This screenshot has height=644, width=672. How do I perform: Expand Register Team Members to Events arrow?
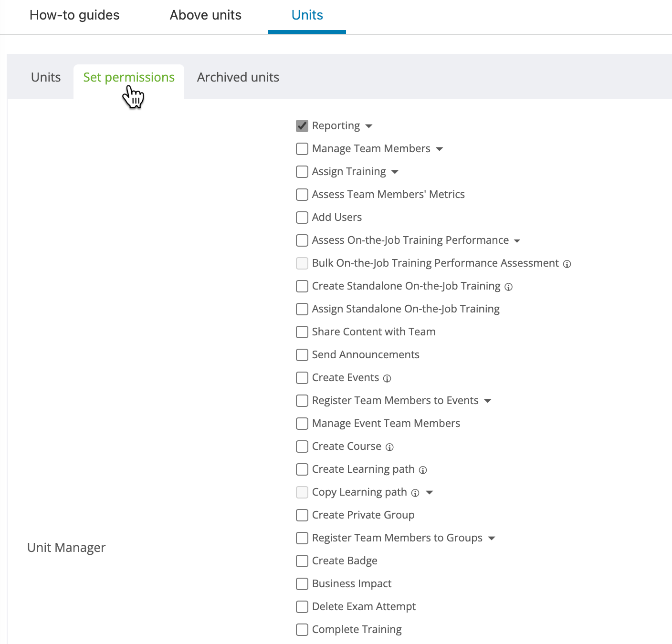point(487,401)
